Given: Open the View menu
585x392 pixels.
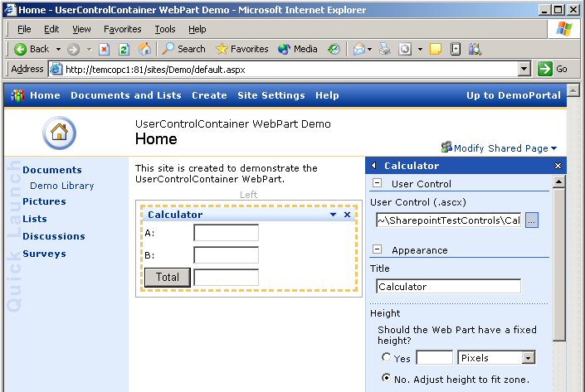Looking at the screenshot, I should 81,29.
